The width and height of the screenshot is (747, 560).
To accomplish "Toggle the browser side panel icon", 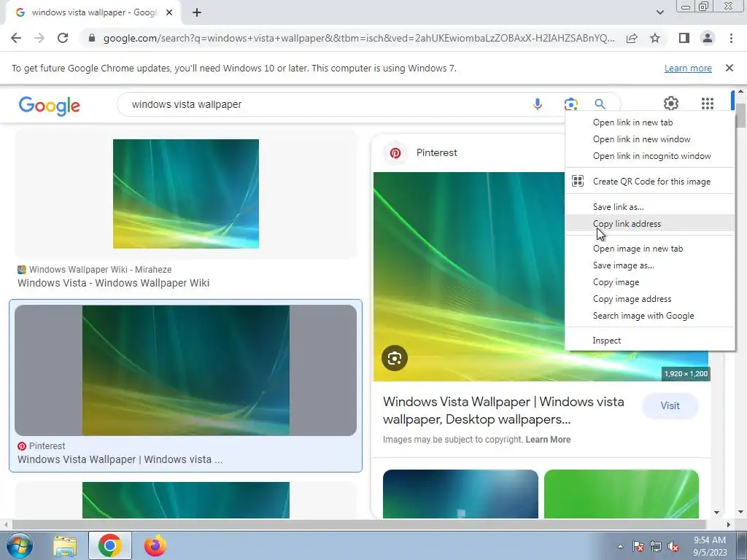I will pyautogui.click(x=684, y=38).
